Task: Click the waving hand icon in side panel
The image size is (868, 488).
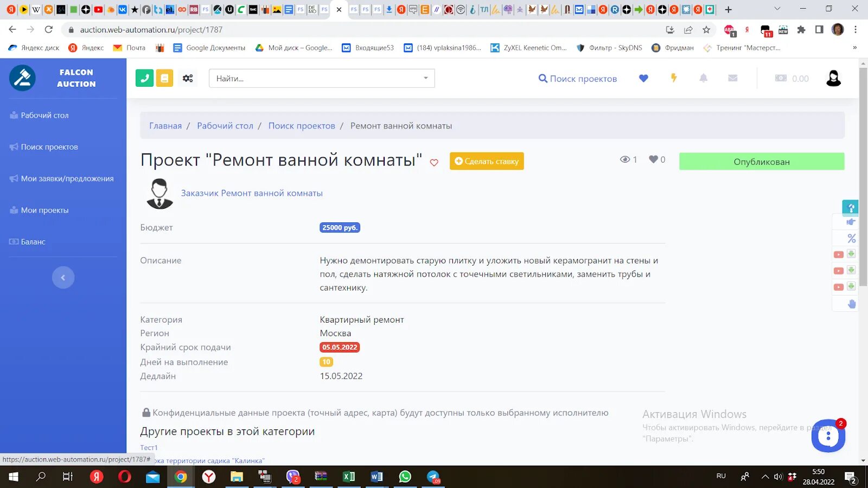Action: 852,304
